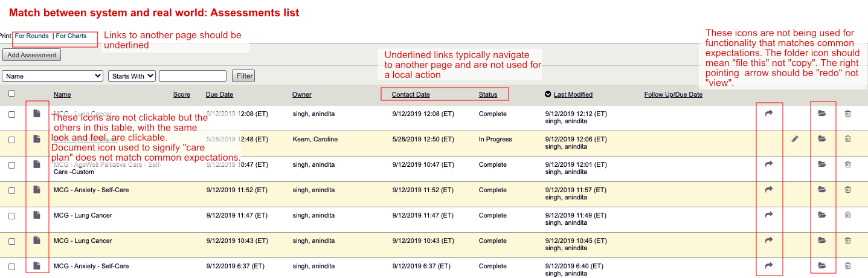This screenshot has height=278, width=868.
Task: Sort the table by Contact Date column
Action: coord(411,94)
